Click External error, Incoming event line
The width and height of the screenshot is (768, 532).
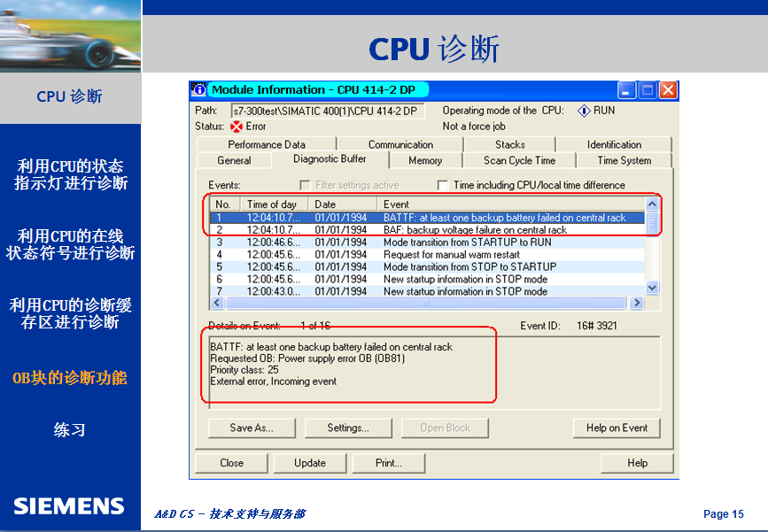(x=274, y=382)
